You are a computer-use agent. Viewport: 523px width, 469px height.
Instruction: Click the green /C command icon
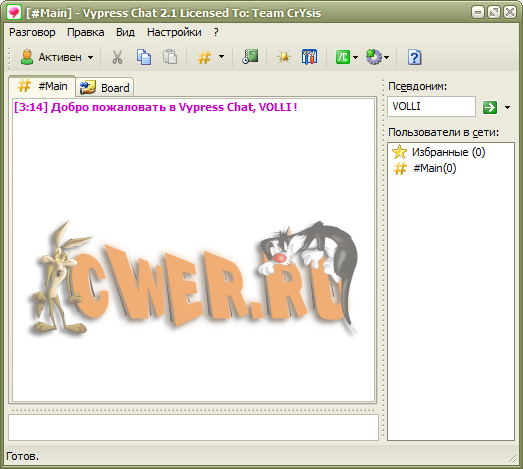tap(343, 57)
